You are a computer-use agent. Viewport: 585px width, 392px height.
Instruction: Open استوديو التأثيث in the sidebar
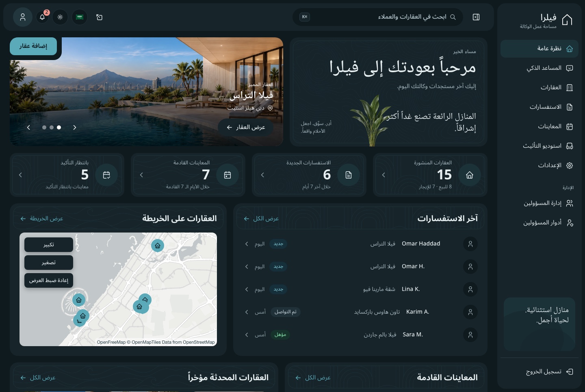(x=539, y=146)
